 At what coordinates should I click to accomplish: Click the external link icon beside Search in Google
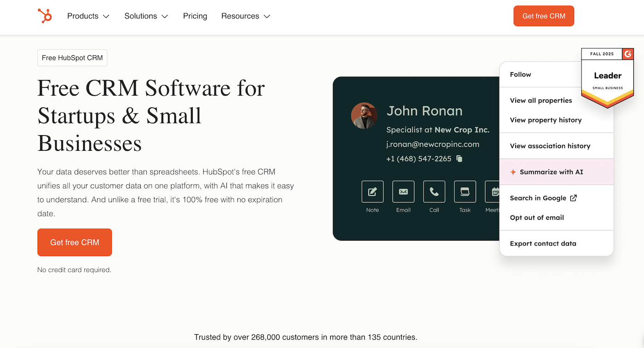coord(573,198)
